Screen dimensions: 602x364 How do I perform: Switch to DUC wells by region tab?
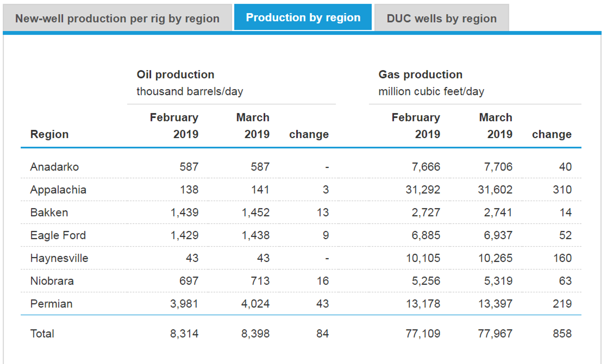coord(442,18)
